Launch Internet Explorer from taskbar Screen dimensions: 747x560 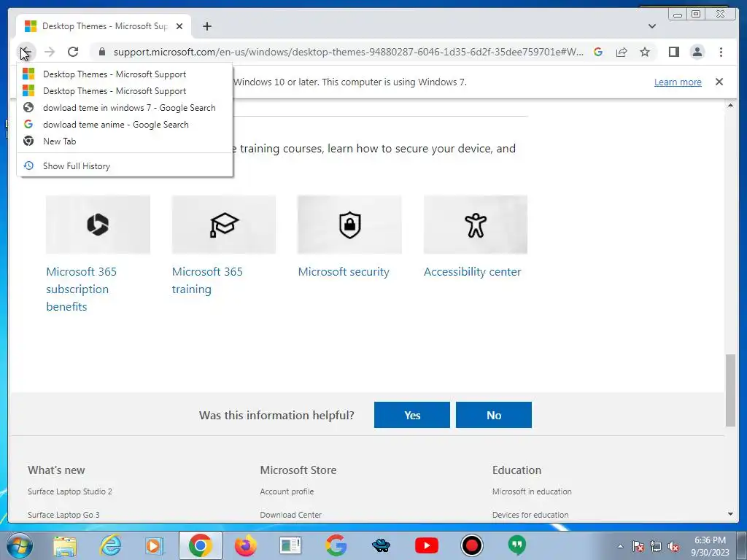point(111,545)
